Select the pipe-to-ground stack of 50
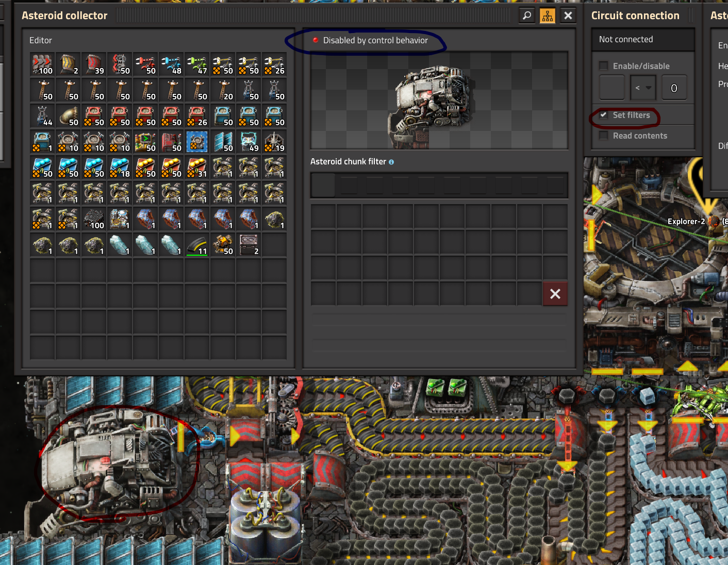Viewport: 728px width, 565px height. click(x=68, y=116)
